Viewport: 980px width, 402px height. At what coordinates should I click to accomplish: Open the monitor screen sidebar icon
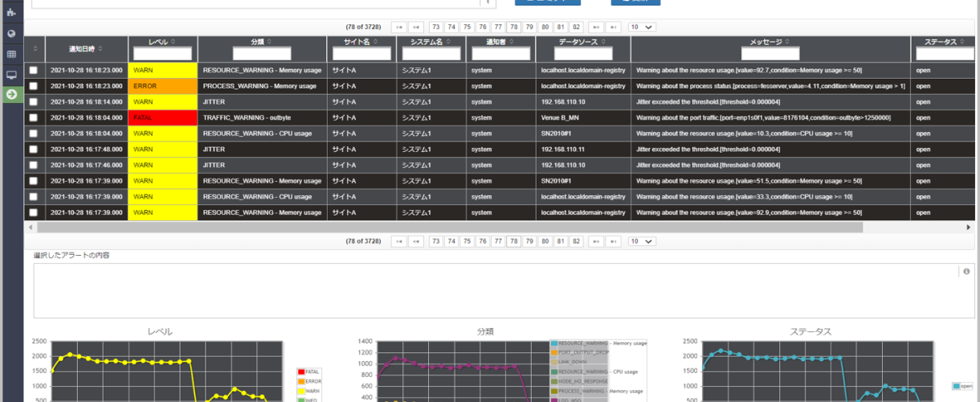[x=11, y=74]
